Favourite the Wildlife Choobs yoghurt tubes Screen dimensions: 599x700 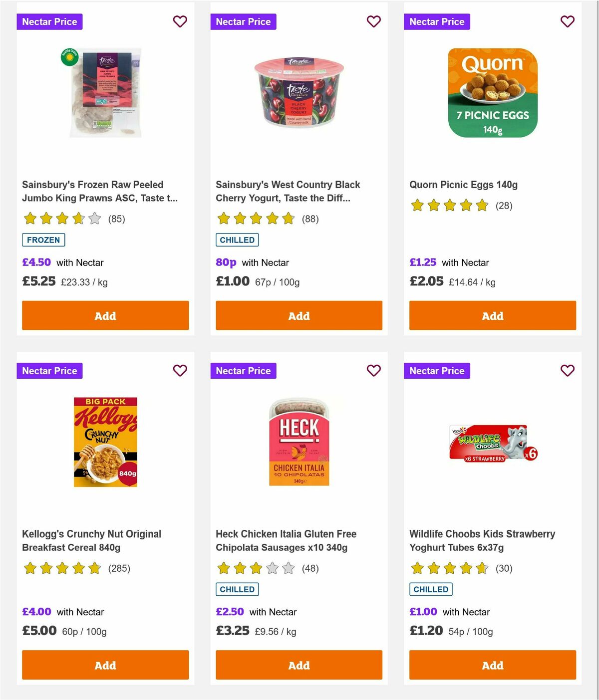point(567,371)
